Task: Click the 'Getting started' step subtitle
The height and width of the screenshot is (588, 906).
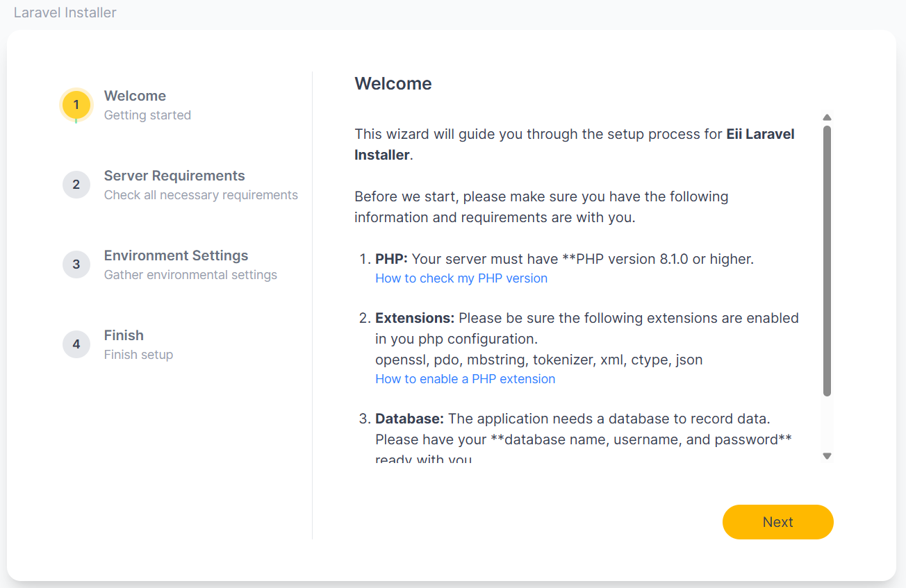Action: (x=147, y=115)
